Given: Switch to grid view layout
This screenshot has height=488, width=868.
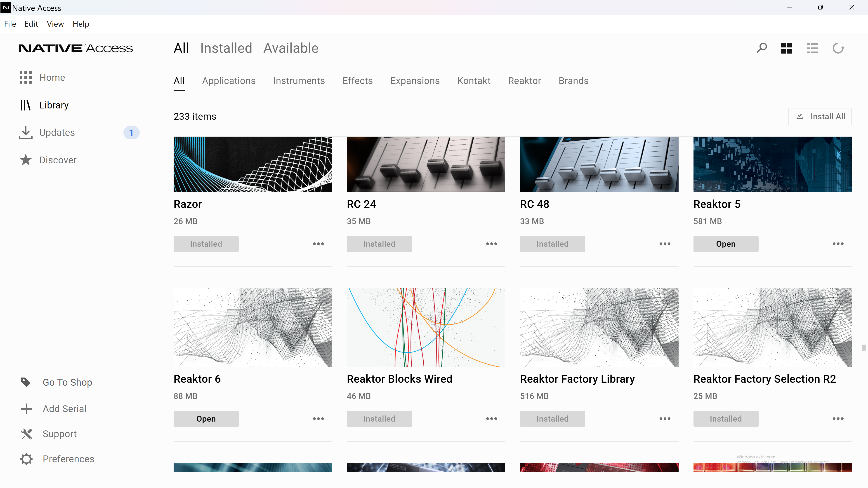Looking at the screenshot, I should pos(786,48).
